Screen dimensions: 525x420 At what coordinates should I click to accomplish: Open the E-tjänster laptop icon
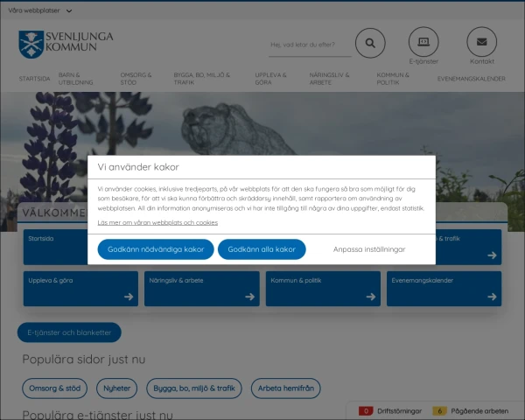point(423,42)
